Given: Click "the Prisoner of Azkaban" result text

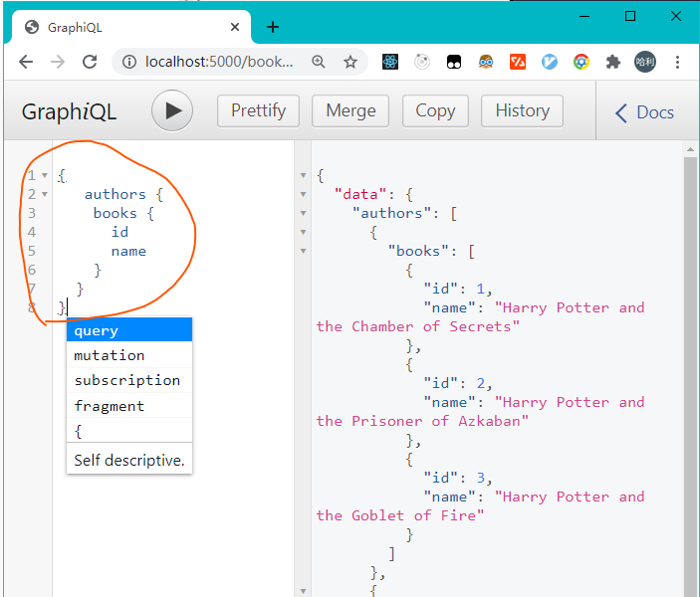Looking at the screenshot, I should click(422, 421).
